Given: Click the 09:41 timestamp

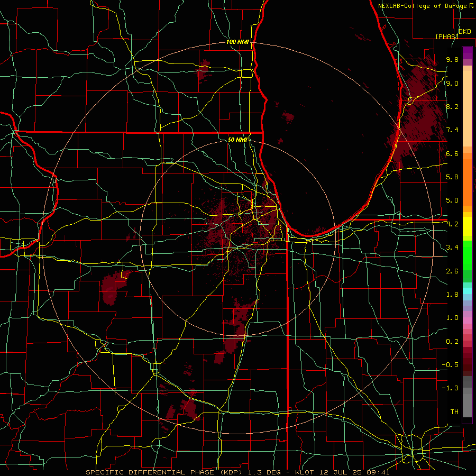Looking at the screenshot, I should coord(377,472).
